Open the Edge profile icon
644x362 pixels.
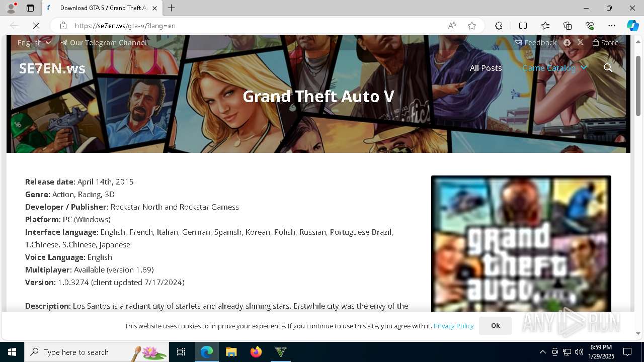click(11, 8)
